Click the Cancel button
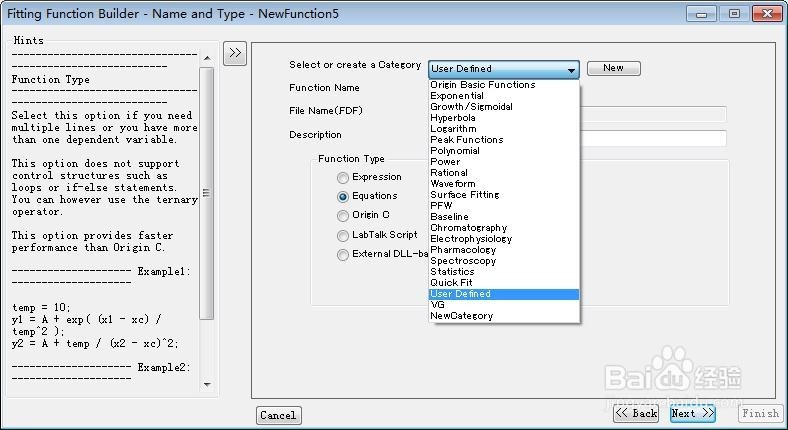This screenshot has width=788, height=430. click(x=278, y=415)
